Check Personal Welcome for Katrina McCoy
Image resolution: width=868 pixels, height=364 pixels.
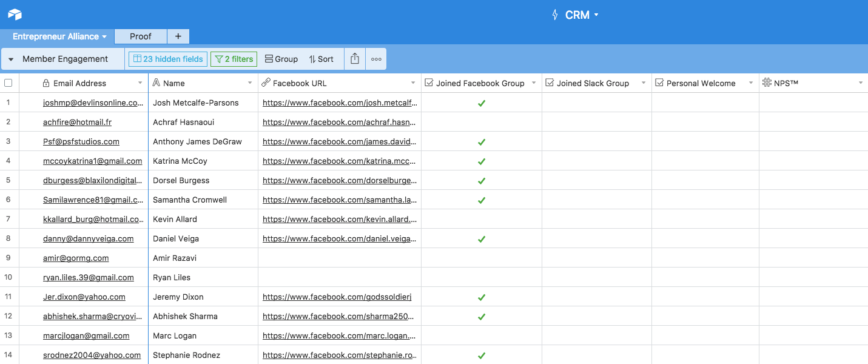(705, 161)
